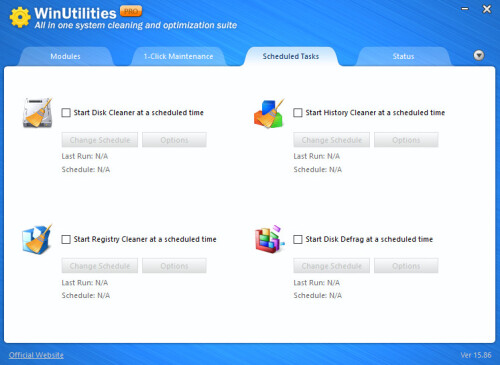
Task: Switch to the 1-Click Maintenance tab
Action: 178,56
